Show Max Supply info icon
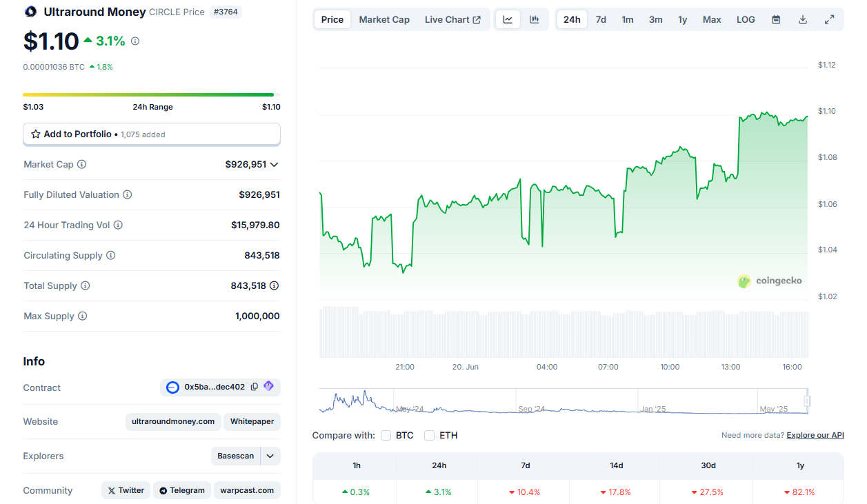The image size is (867, 504). 83,316
